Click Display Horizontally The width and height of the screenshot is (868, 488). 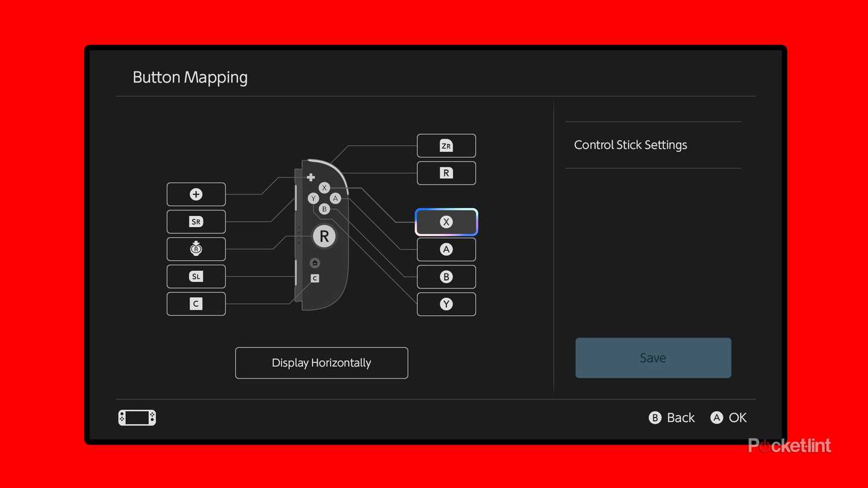point(321,363)
